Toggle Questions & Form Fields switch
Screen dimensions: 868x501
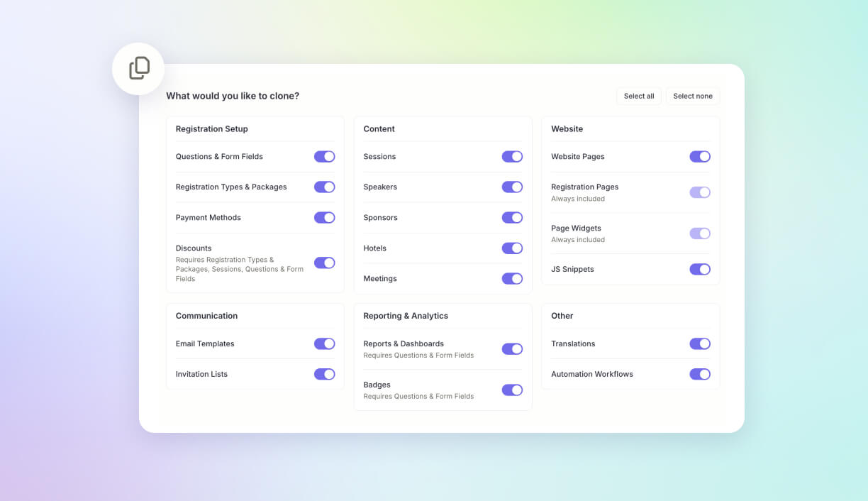click(325, 156)
